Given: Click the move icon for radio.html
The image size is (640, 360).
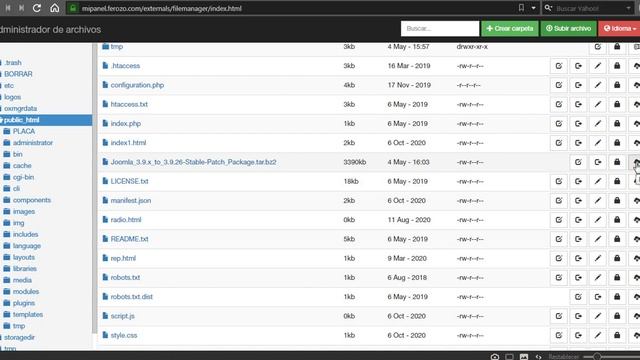Looking at the screenshot, I should [578, 220].
